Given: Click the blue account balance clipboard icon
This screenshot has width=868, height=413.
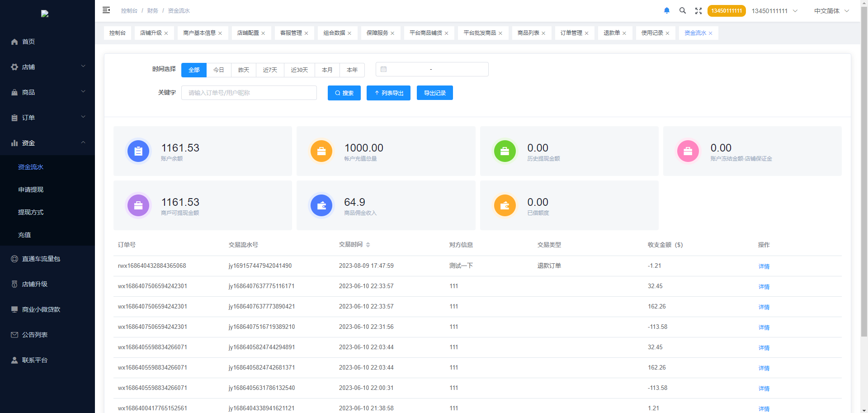Looking at the screenshot, I should (x=138, y=151).
